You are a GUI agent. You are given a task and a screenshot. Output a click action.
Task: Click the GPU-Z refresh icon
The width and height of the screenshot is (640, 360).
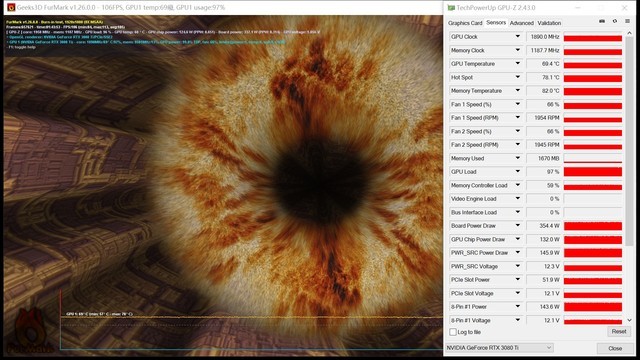pyautogui.click(x=615, y=21)
